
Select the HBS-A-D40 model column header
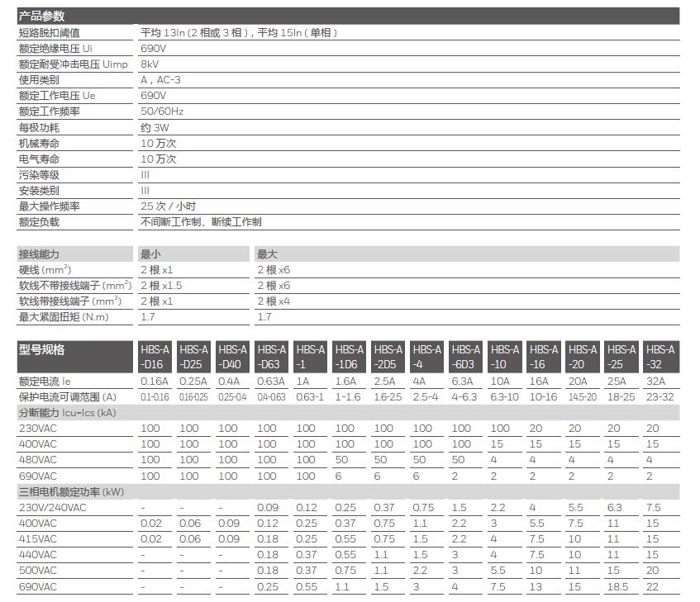[x=232, y=357]
